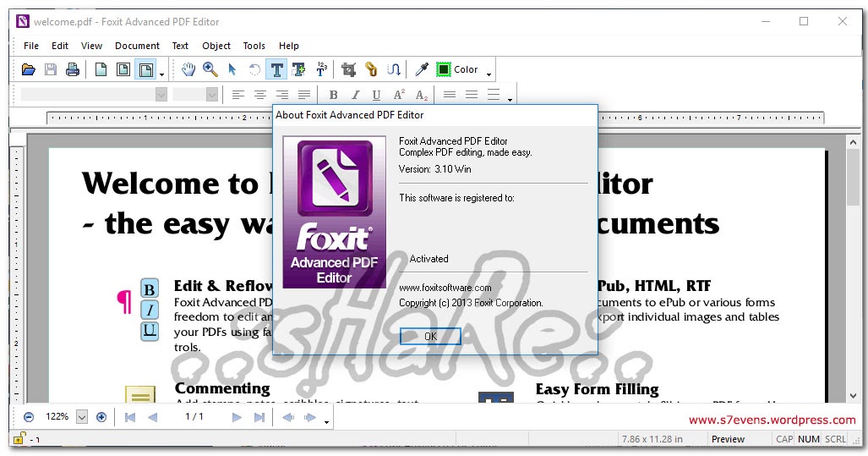Go back to previous view
Screen dimensions: 868x456
point(288,417)
